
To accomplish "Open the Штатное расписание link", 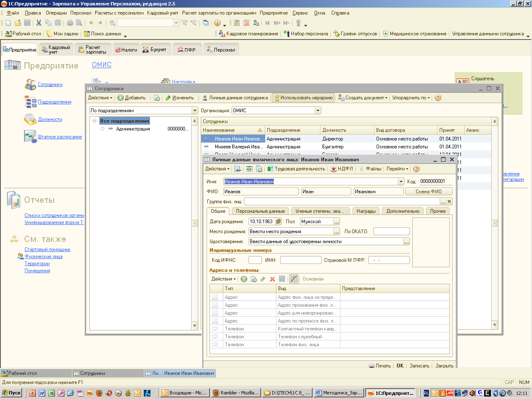I will 60,137.
